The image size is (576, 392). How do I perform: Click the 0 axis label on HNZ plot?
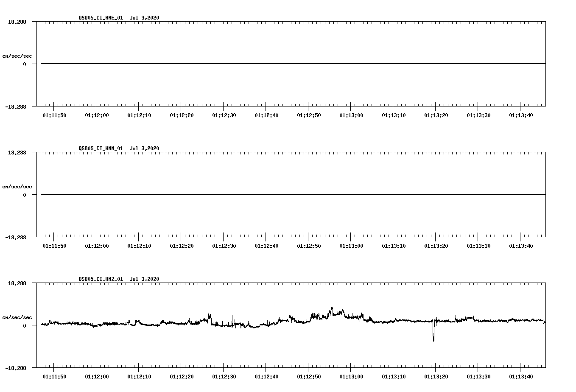[x=25, y=325]
